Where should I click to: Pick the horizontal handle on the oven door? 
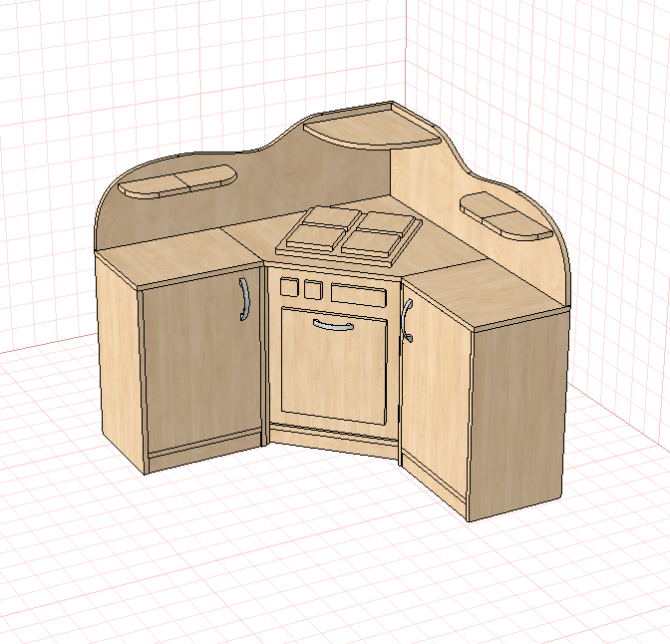coord(333,326)
